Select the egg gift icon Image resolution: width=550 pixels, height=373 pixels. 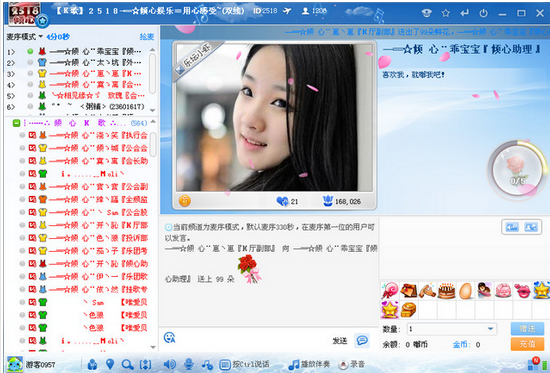pos(465,291)
